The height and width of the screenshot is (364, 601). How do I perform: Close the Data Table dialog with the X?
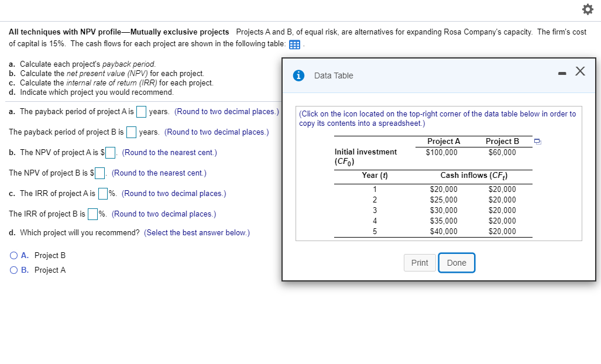579,71
